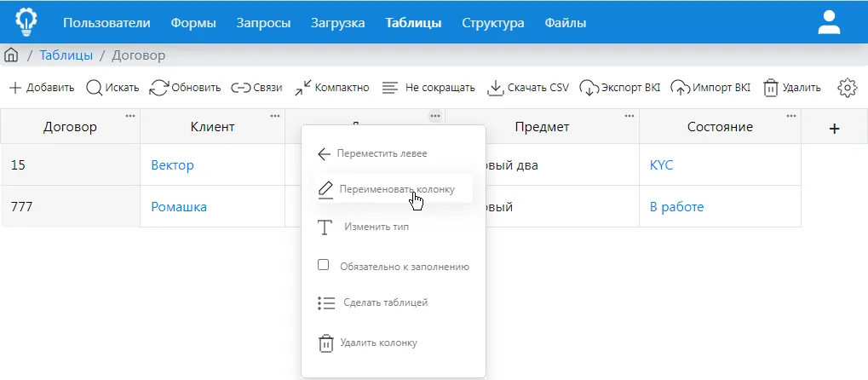This screenshot has width=868, height=380.
Task: Toggle the Обязательно к заполнению checkbox
Action: click(324, 265)
